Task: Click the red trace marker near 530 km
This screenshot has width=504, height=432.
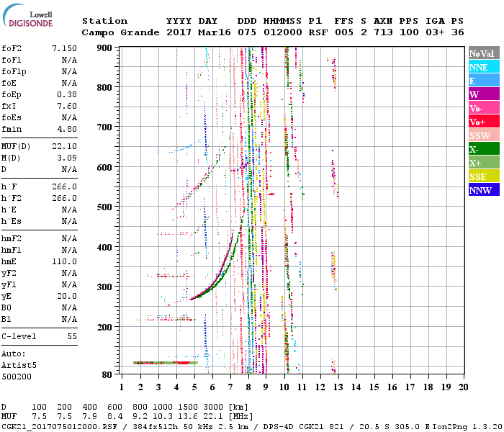Action: pos(271,194)
